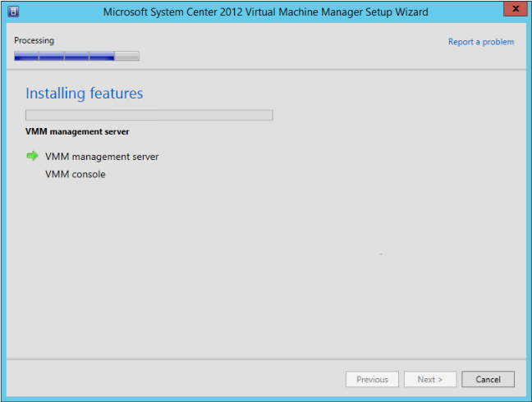Screen dimensions: 532x402
Task: Click the green arrow beside VMM management server
Action: pos(32,156)
